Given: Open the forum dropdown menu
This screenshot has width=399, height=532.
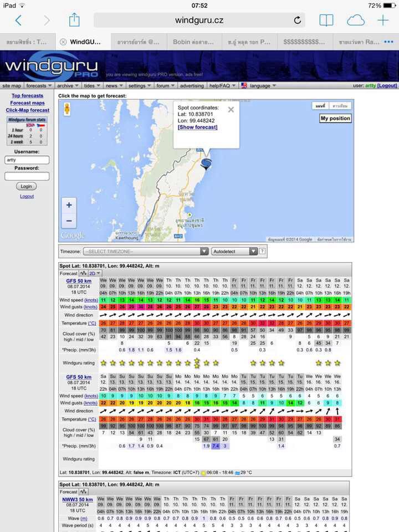Looking at the screenshot, I should tap(165, 86).
